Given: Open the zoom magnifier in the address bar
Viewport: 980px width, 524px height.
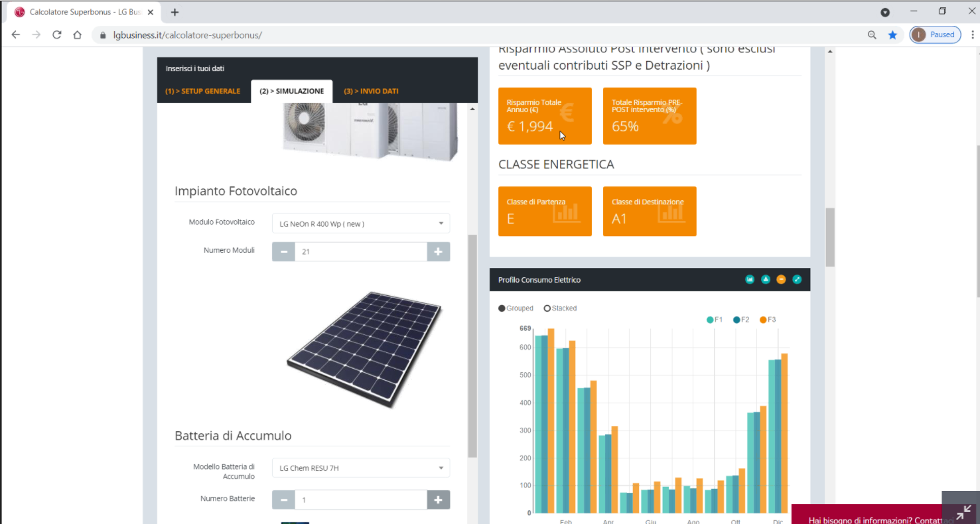Looking at the screenshot, I should click(873, 34).
